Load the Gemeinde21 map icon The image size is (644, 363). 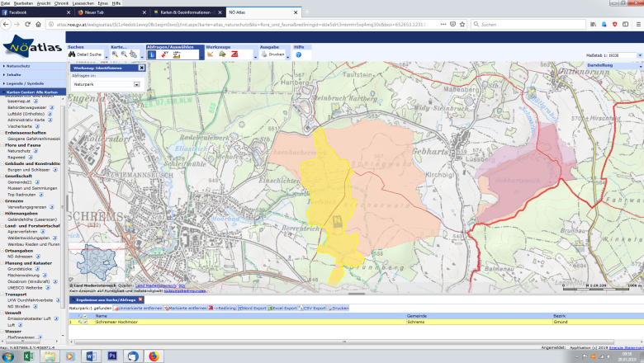pos(37,181)
